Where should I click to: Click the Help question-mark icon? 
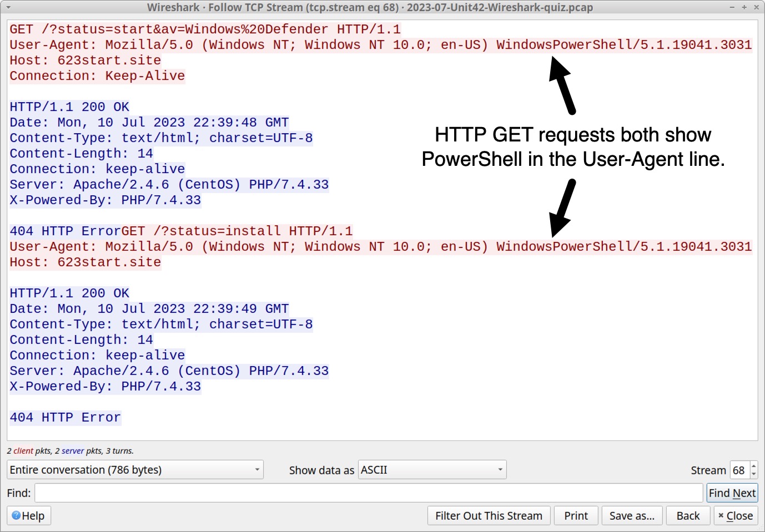click(x=16, y=515)
